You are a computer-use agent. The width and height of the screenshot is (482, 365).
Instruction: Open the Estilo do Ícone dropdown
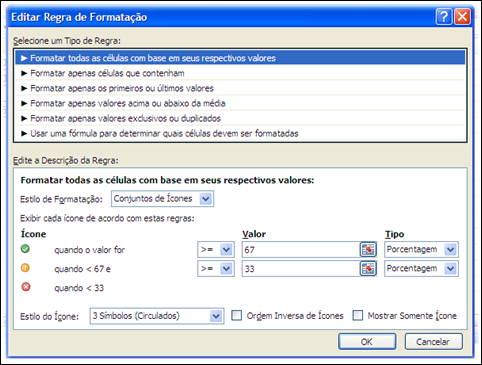point(157,316)
